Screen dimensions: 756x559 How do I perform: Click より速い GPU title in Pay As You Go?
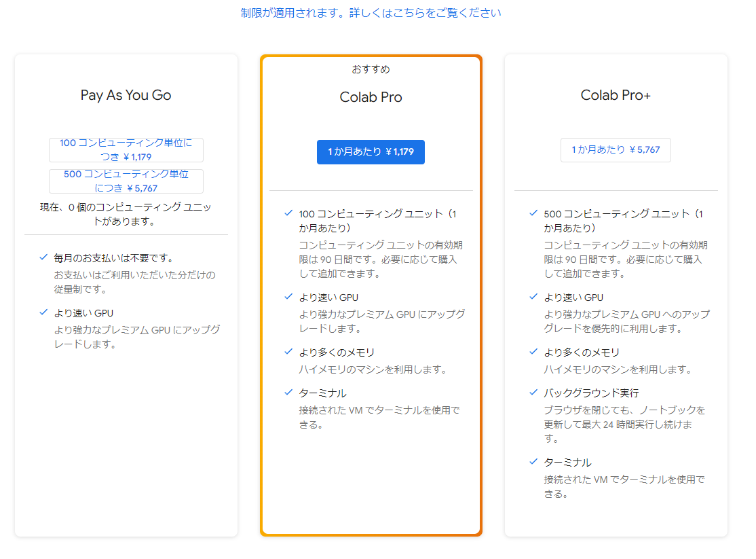83,313
